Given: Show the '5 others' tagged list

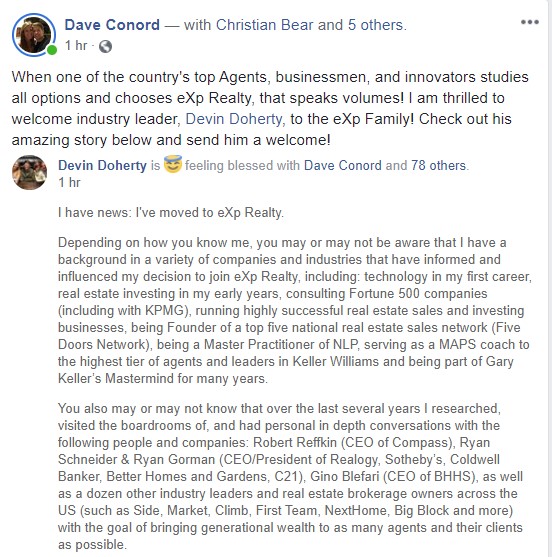Looking at the screenshot, I should point(376,25).
